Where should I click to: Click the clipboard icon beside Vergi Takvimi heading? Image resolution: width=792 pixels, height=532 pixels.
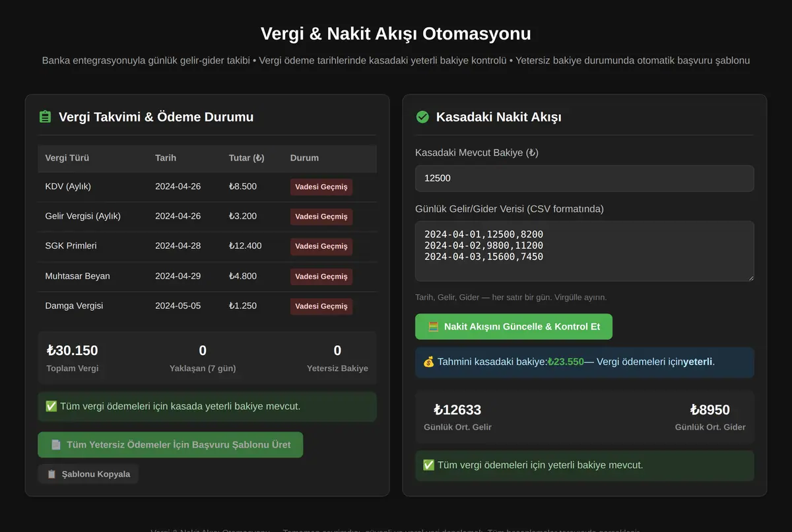pyautogui.click(x=45, y=117)
